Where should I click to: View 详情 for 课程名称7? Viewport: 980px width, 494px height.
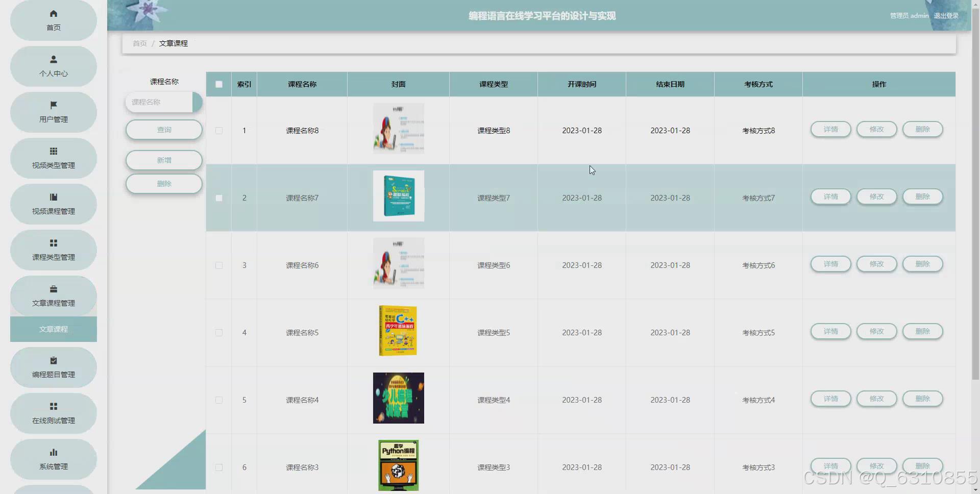[830, 196]
